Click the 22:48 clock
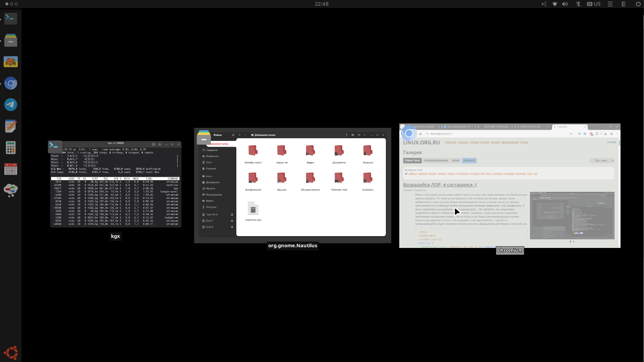 click(x=321, y=4)
